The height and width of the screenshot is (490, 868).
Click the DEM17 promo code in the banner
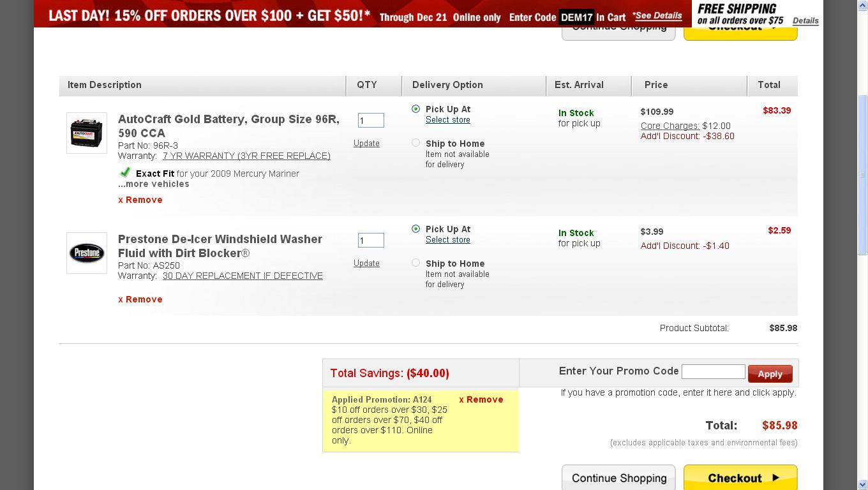click(x=576, y=17)
